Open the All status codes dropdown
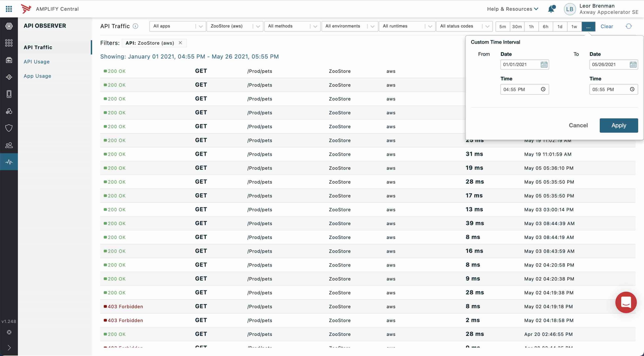644x356 pixels. coord(464,26)
